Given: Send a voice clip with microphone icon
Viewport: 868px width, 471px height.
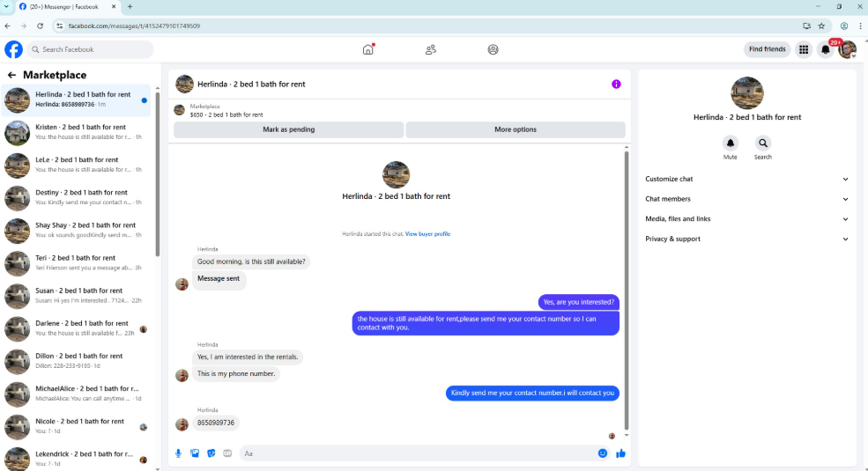Looking at the screenshot, I should pos(178,453).
